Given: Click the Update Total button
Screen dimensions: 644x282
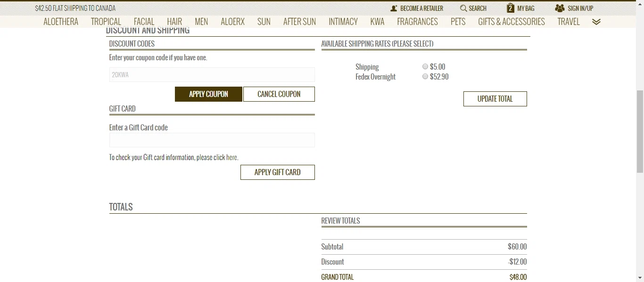Looking at the screenshot, I should 495,99.
